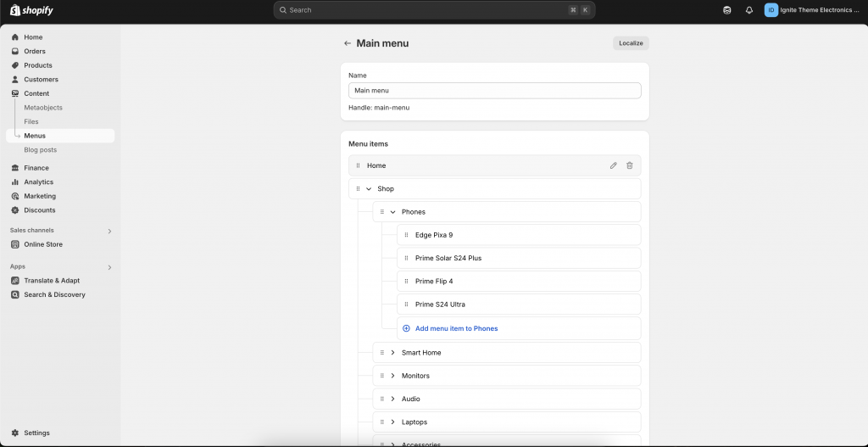Grab the drag handle on Edge Pixa 9
The width and height of the screenshot is (868, 447).
click(406, 235)
